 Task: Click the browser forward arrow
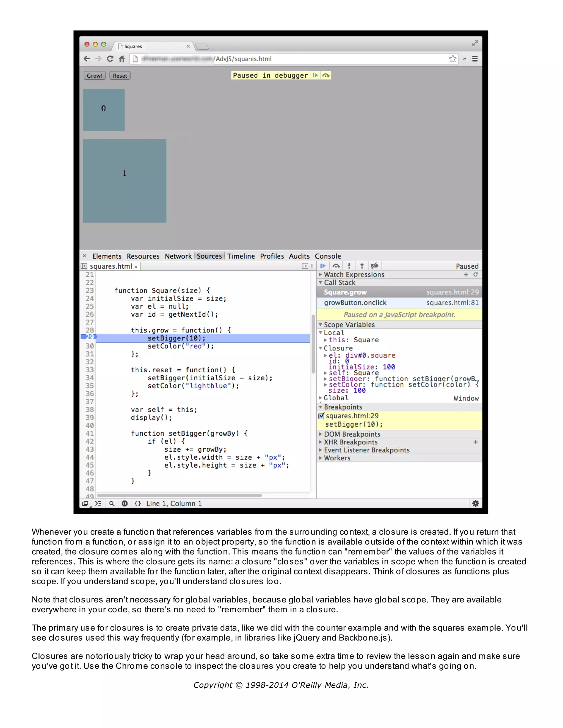(98, 59)
